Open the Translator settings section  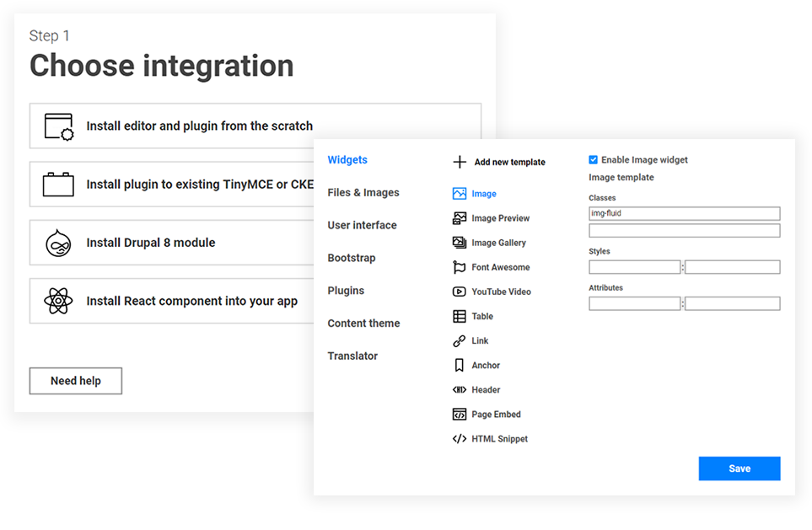[x=352, y=356]
